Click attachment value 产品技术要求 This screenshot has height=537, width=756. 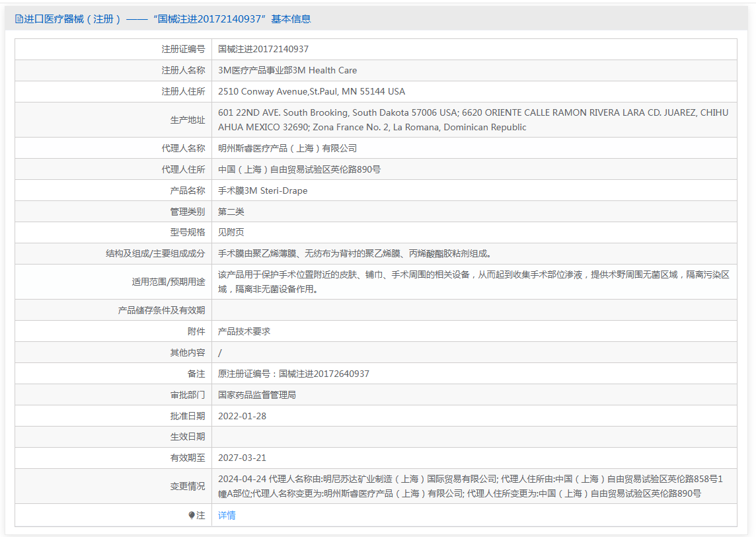click(x=244, y=331)
